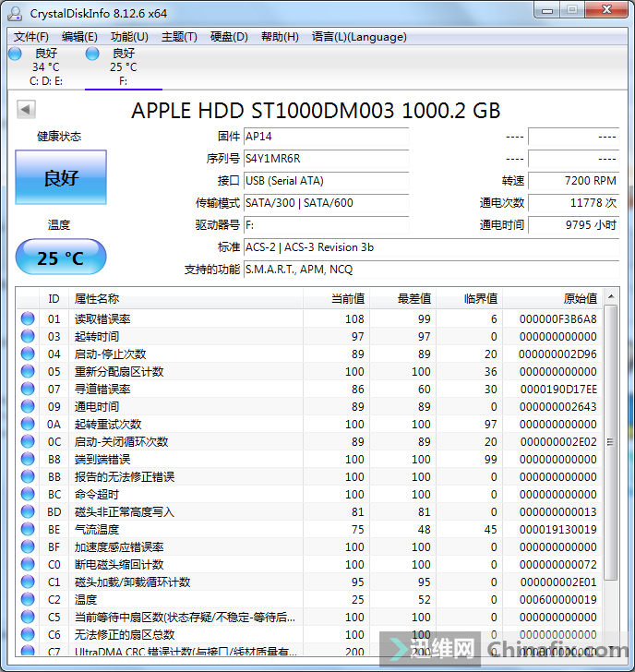Open the 文件(F) menu
This screenshot has width=635, height=672.
pyautogui.click(x=30, y=37)
